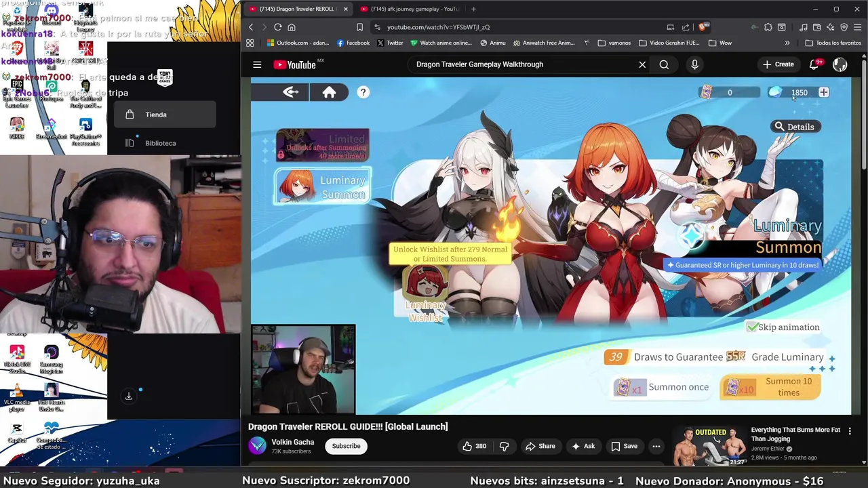The height and width of the screenshot is (488, 868).
Task: Open the Facebook bookmark
Action: [x=353, y=43]
